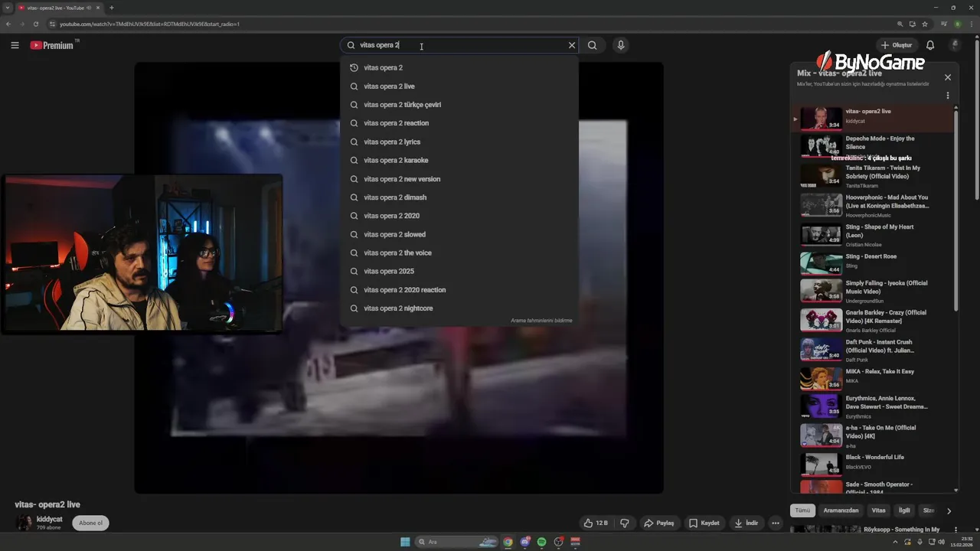Image resolution: width=980 pixels, height=551 pixels.
Task: Reload the page in browser toolbar
Action: (35, 24)
